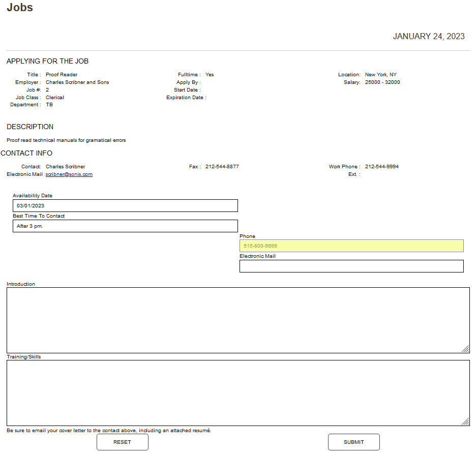
Task: Open the Proof Reader job title link
Action: pyautogui.click(x=61, y=74)
